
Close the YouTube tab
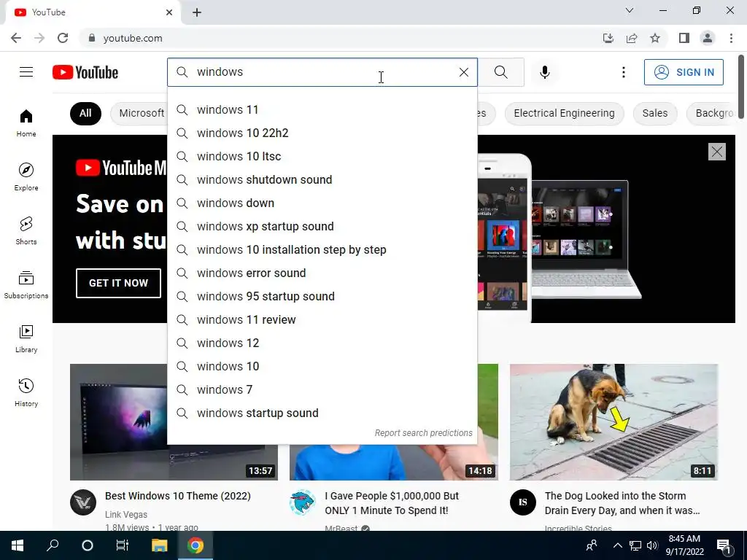[x=169, y=12]
